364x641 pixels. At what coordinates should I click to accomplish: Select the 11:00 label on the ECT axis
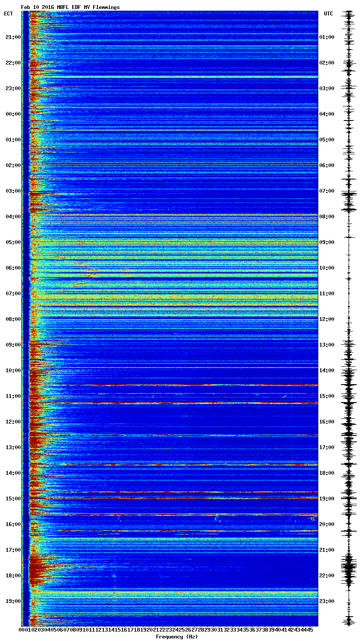[x=13, y=396]
